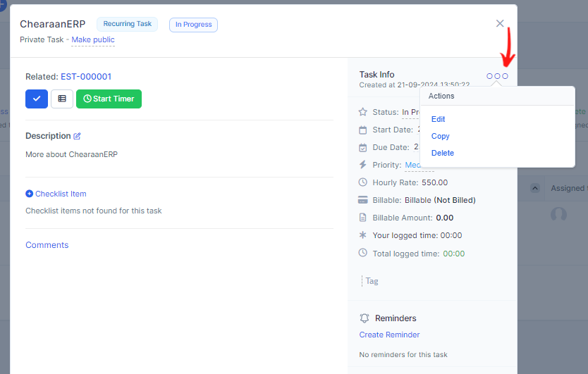This screenshot has height=374, width=588.
Task: Click the Reminders bell icon
Action: 365,318
